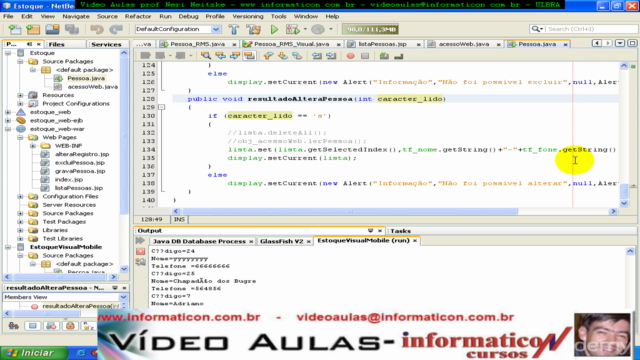Click Shift Line Left editor icon

pyautogui.click(x=316, y=56)
